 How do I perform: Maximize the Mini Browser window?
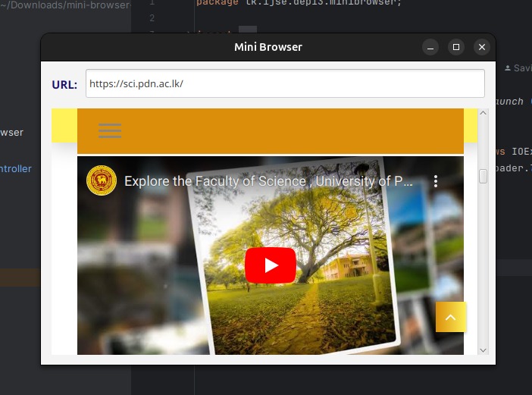click(456, 47)
